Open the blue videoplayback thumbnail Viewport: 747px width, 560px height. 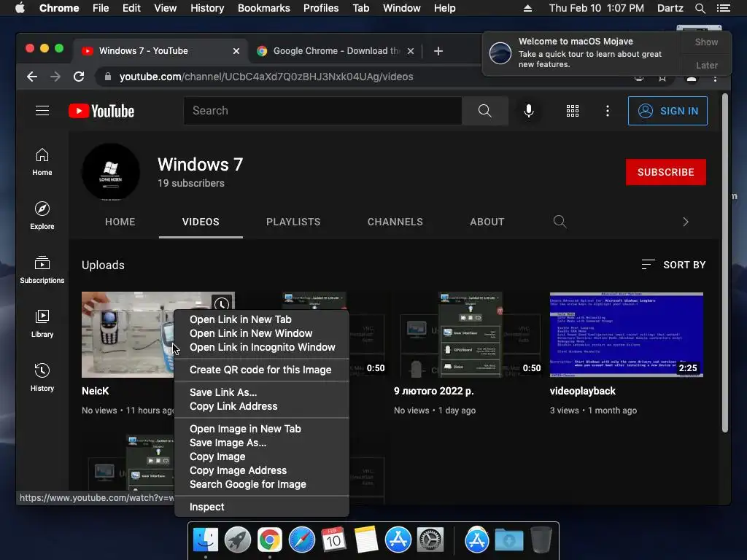coord(627,334)
